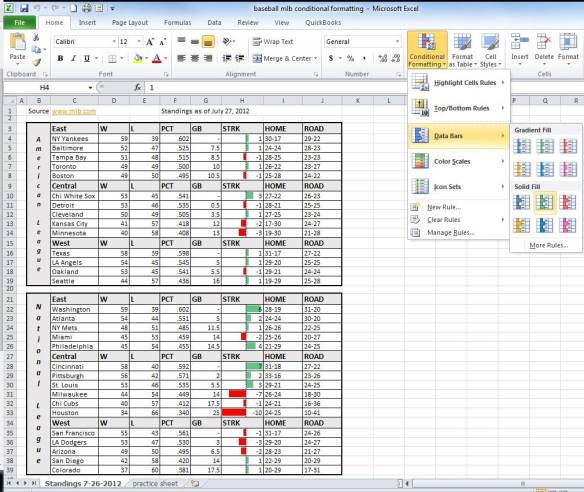The width and height of the screenshot is (584, 492).
Task: Switch to the Insert ribbon tab
Action: [87, 22]
